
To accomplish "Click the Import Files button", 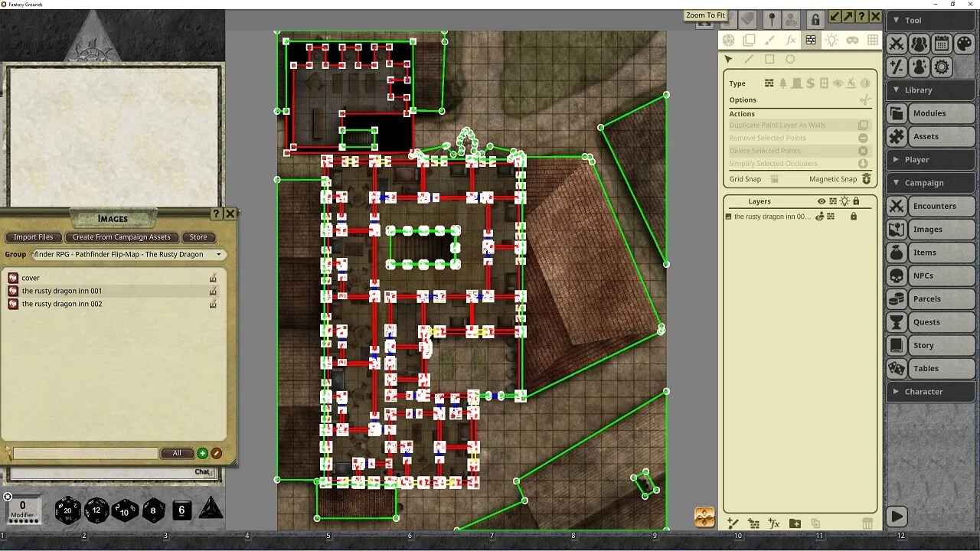I will click(34, 237).
